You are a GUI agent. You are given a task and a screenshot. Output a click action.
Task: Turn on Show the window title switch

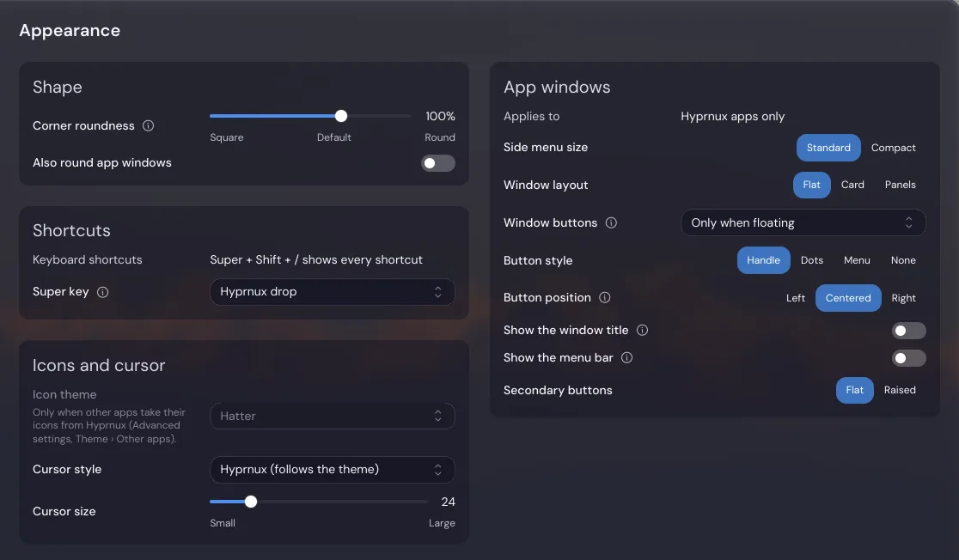pos(909,331)
